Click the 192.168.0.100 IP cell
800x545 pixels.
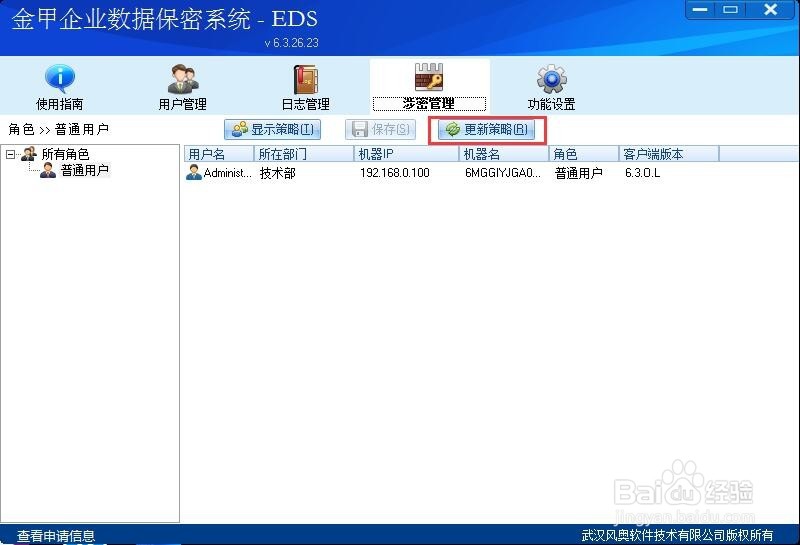pos(395,173)
